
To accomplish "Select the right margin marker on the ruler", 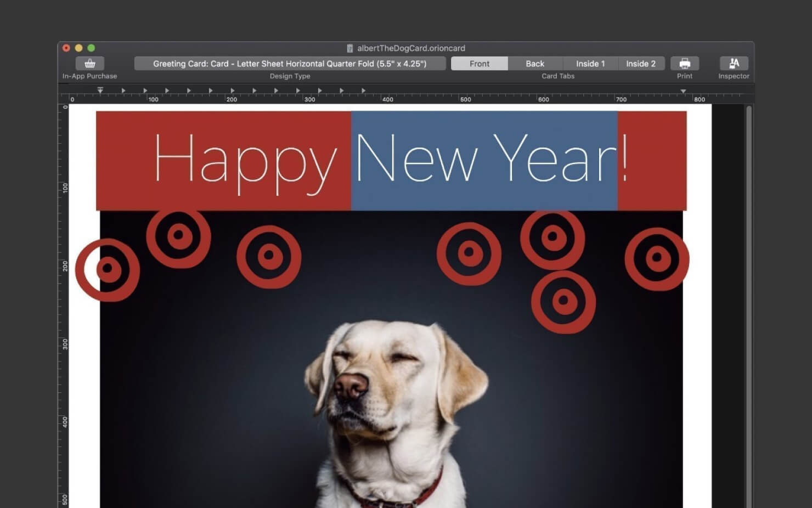I will (x=683, y=91).
